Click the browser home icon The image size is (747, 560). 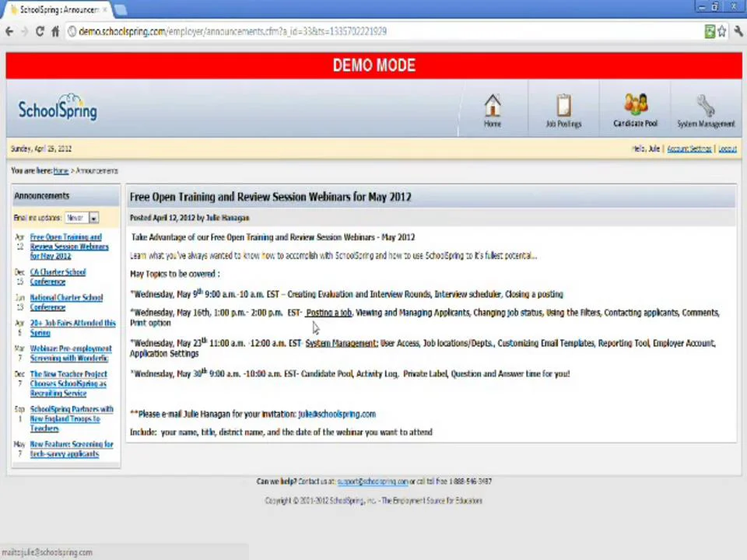(55, 31)
